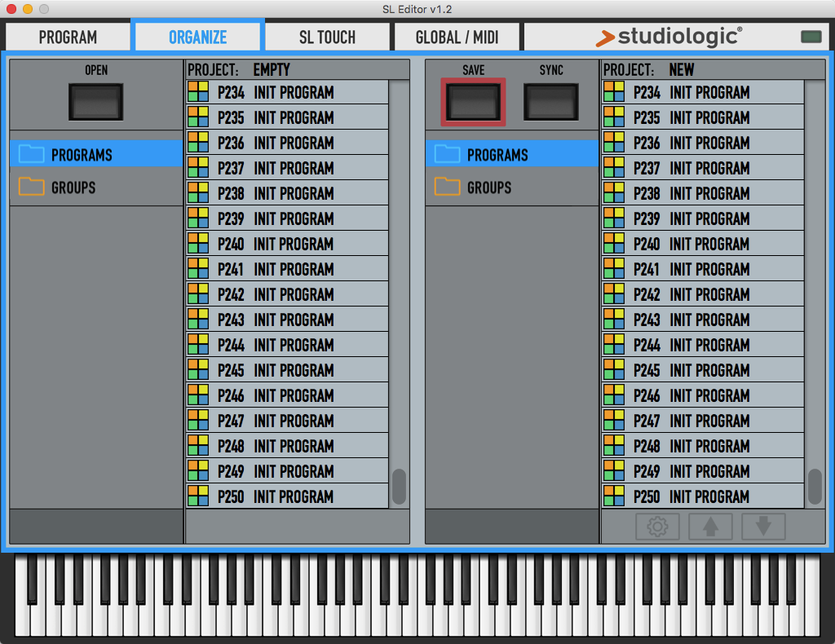Click the studiologic logo
This screenshot has height=644, width=835.
[x=669, y=37]
